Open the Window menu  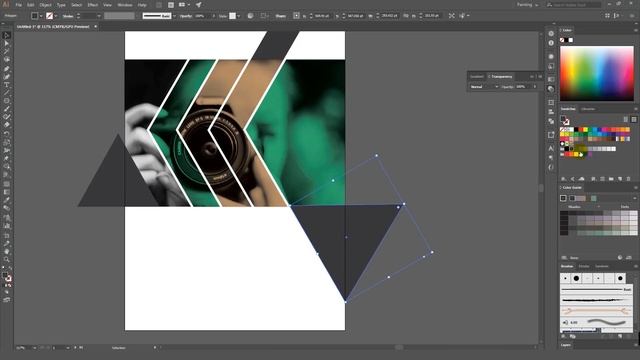pos(125,5)
